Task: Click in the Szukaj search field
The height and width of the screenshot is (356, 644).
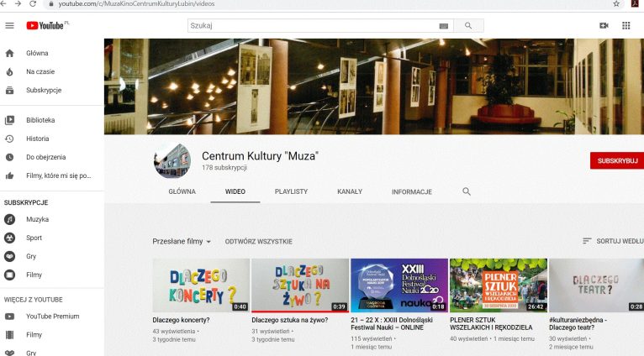Action: [311, 26]
